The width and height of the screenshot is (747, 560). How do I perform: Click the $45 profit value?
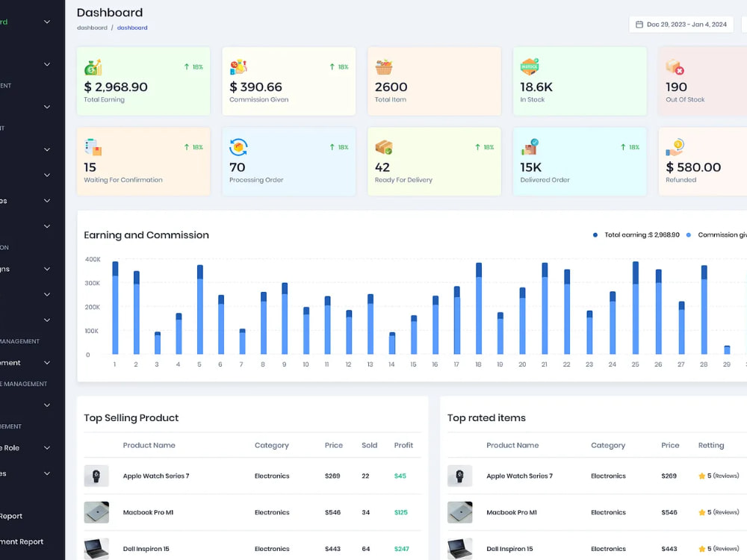pyautogui.click(x=400, y=476)
